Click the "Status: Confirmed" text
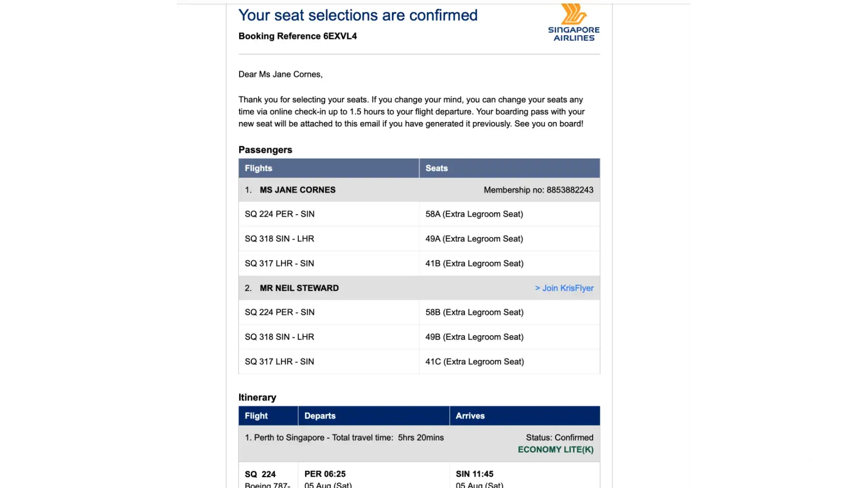The image size is (868, 488). coord(559,438)
